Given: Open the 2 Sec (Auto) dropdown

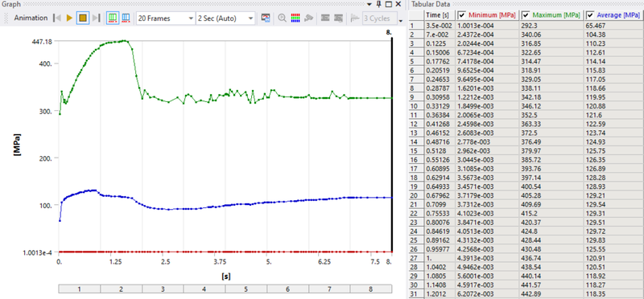Looking at the screenshot, I should click(225, 18).
